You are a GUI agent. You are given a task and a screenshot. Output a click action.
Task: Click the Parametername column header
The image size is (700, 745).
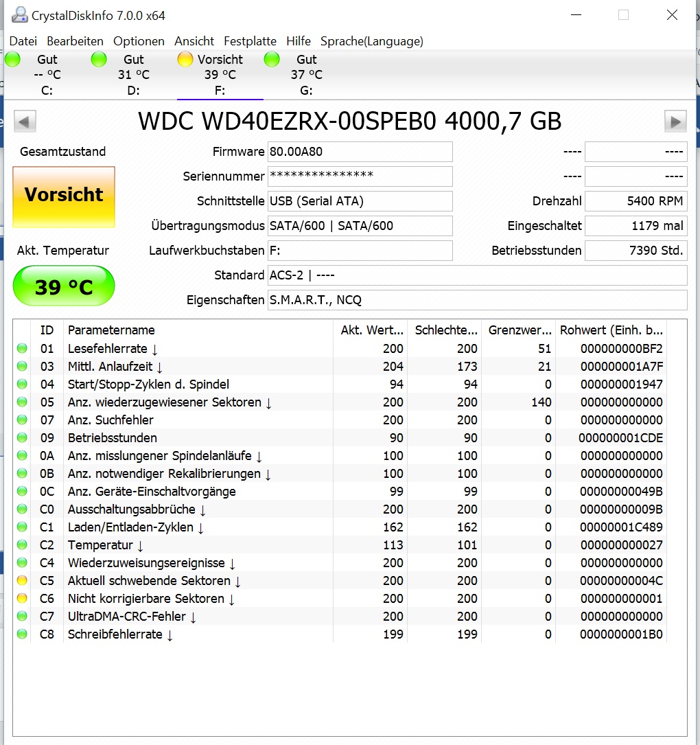(x=198, y=330)
